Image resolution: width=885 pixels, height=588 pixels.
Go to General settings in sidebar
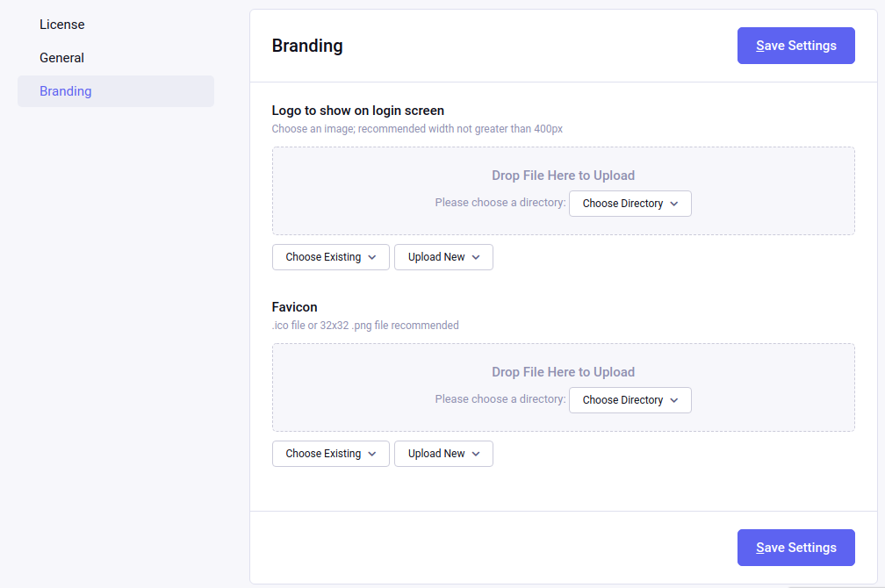pyautogui.click(x=61, y=58)
